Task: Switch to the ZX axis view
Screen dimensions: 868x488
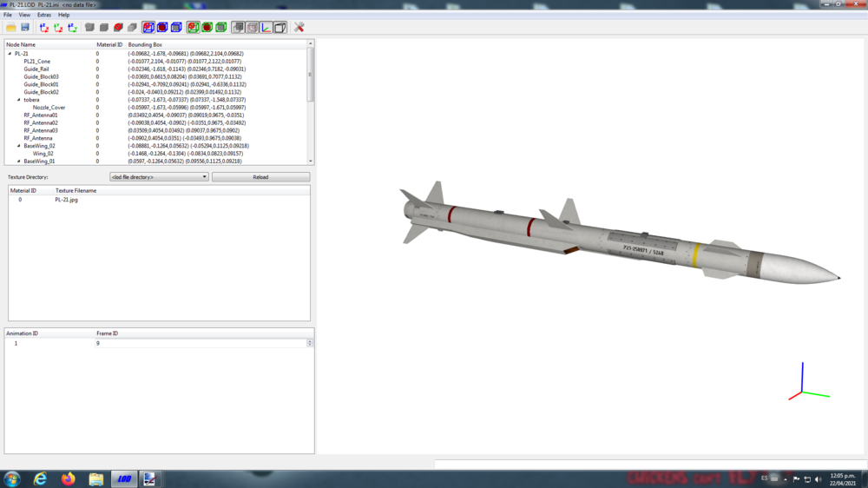Action: 44,27
